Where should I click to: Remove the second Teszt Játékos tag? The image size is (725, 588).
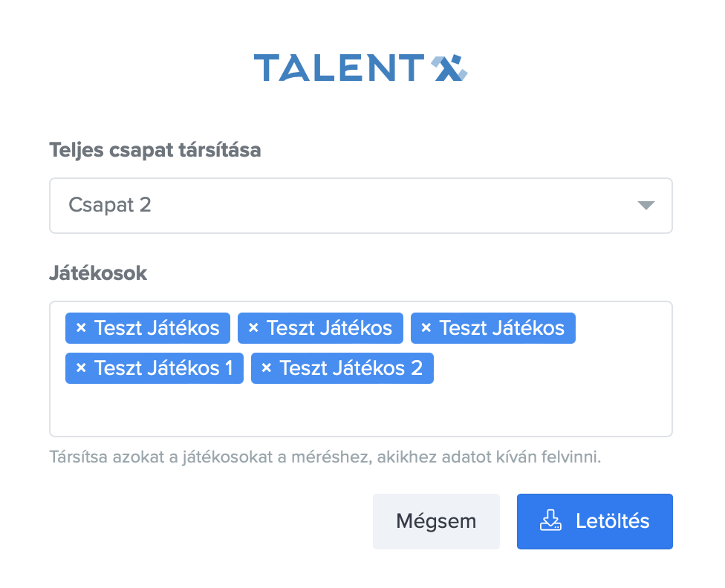coord(253,328)
